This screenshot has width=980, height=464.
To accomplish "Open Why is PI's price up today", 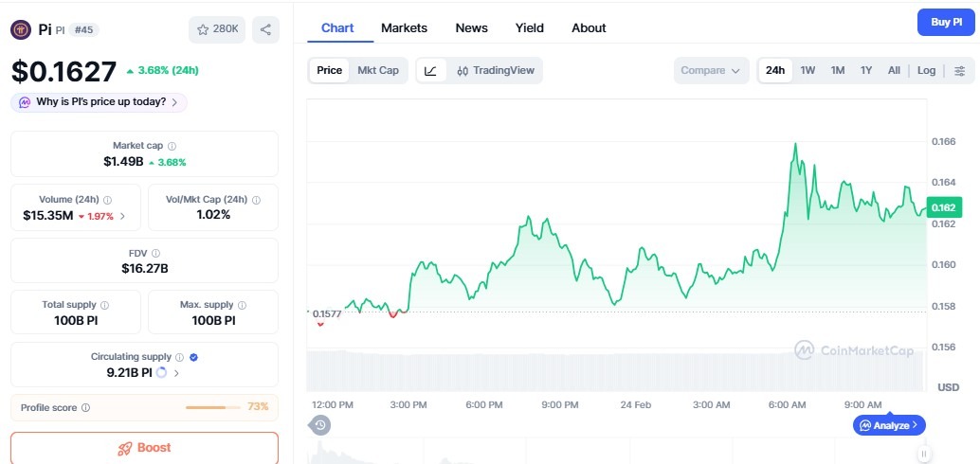I will point(99,102).
